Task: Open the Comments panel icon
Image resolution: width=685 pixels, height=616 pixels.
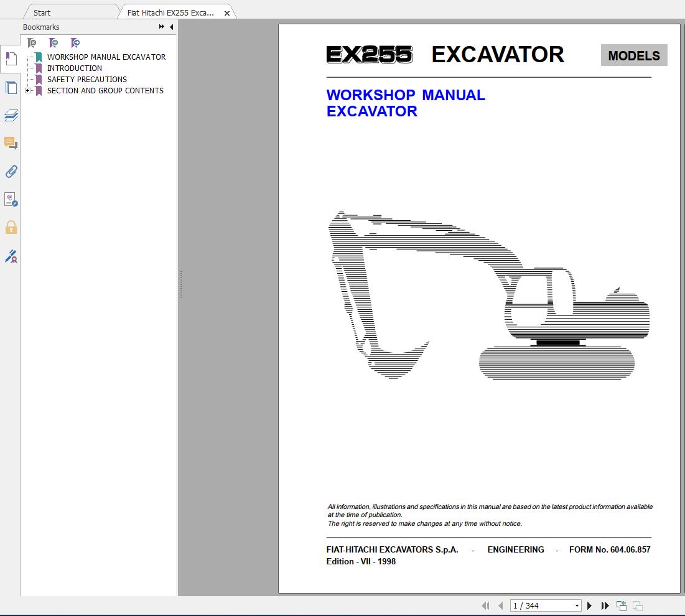Action: click(11, 143)
